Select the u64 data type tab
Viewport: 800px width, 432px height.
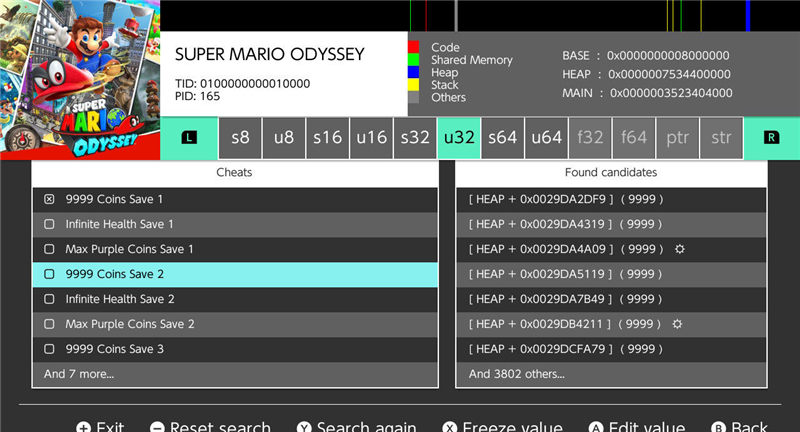546,138
